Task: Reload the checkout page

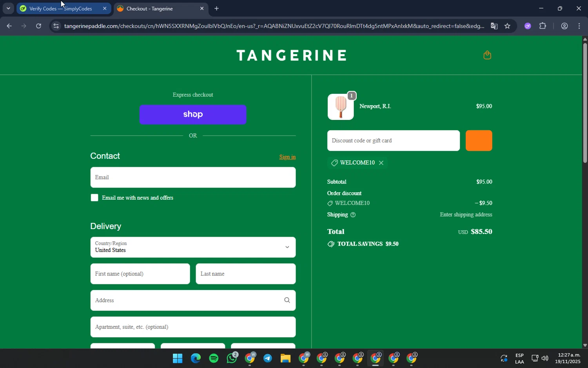Action: [38, 26]
